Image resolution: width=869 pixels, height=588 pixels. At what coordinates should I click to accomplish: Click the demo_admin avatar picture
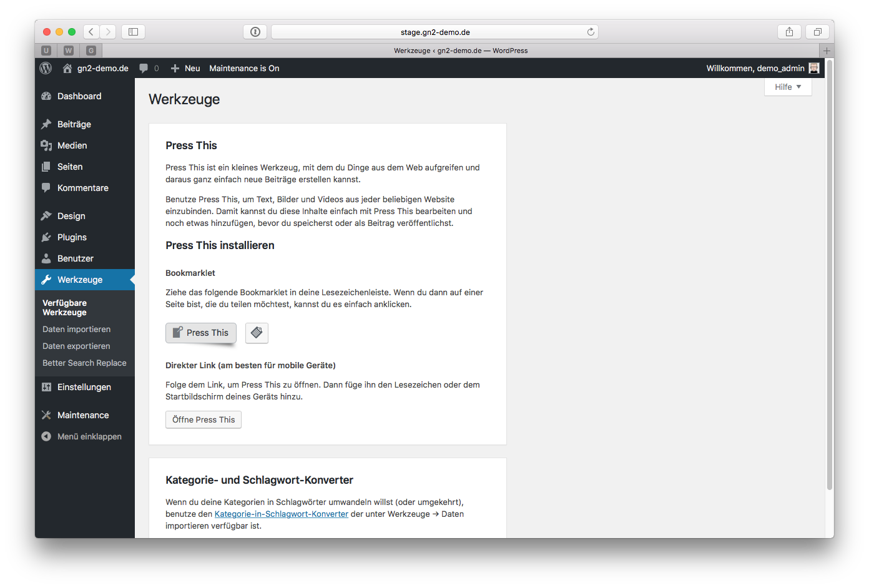pyautogui.click(x=814, y=68)
